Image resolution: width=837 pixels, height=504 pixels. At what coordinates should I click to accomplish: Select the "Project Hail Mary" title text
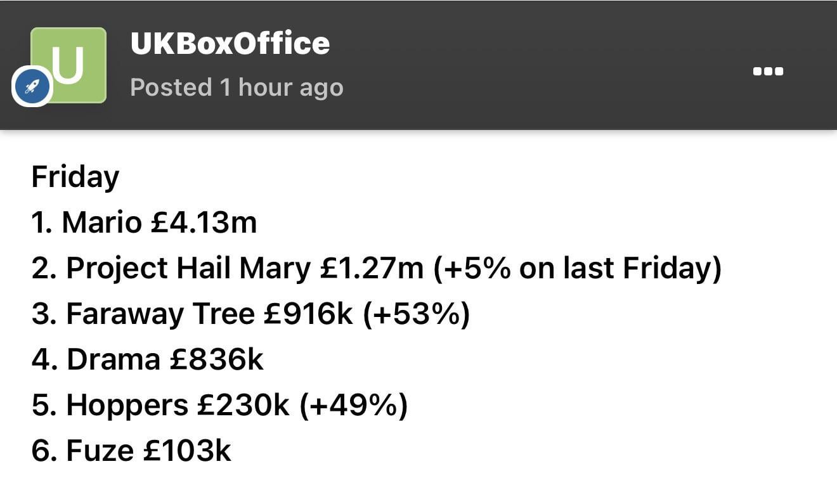[x=188, y=269]
